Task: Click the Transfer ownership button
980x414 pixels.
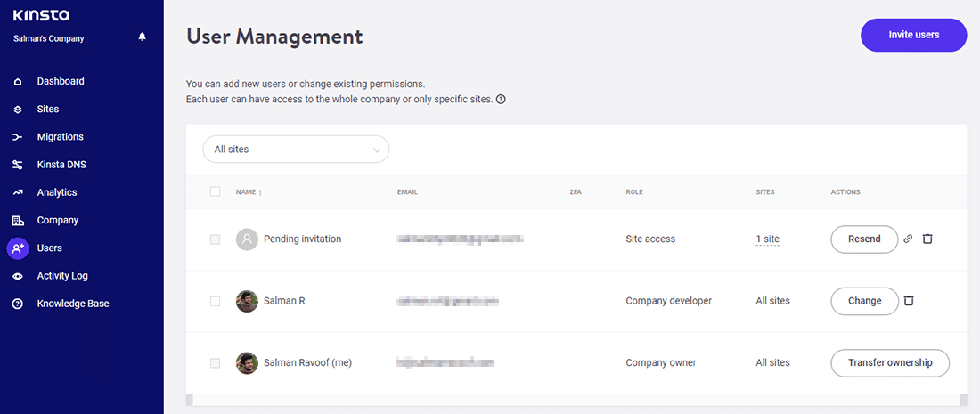Action: click(889, 363)
